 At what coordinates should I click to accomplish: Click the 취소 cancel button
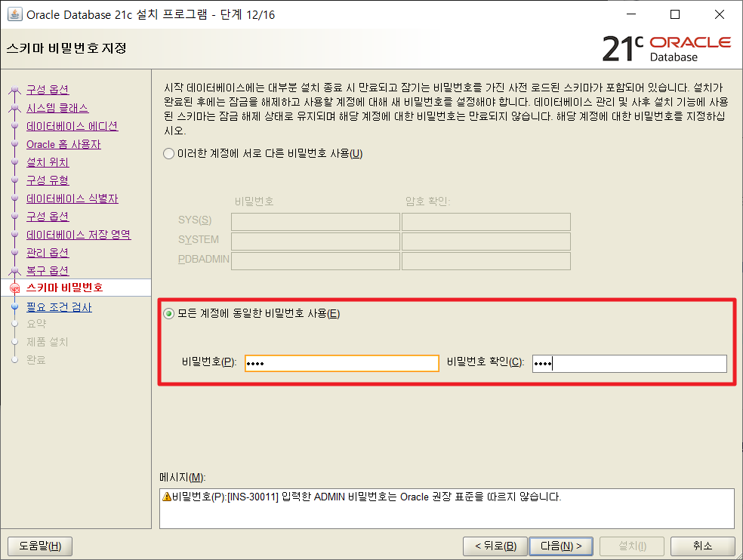coord(702,546)
